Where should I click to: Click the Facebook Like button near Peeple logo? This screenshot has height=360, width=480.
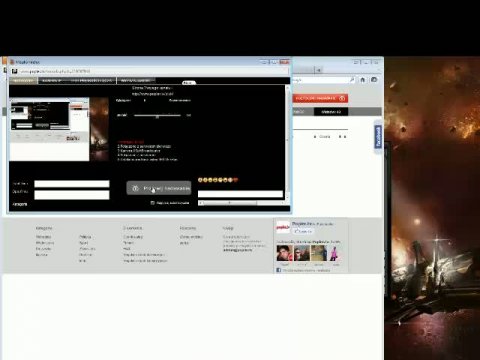(303, 231)
